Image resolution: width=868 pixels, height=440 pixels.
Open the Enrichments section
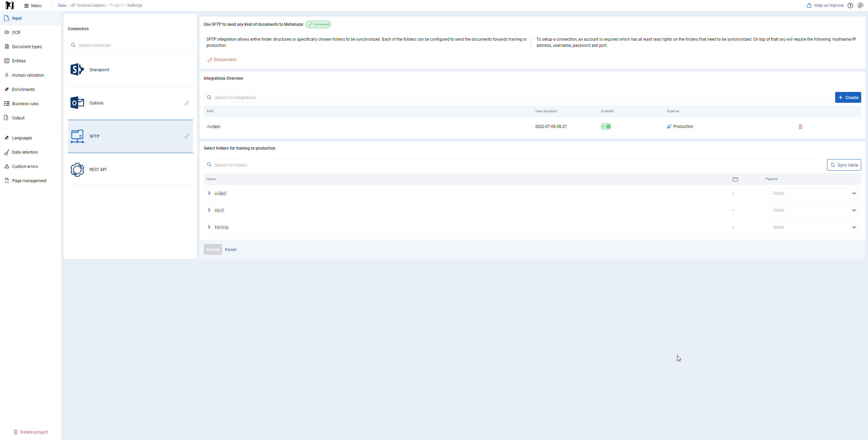point(31,90)
